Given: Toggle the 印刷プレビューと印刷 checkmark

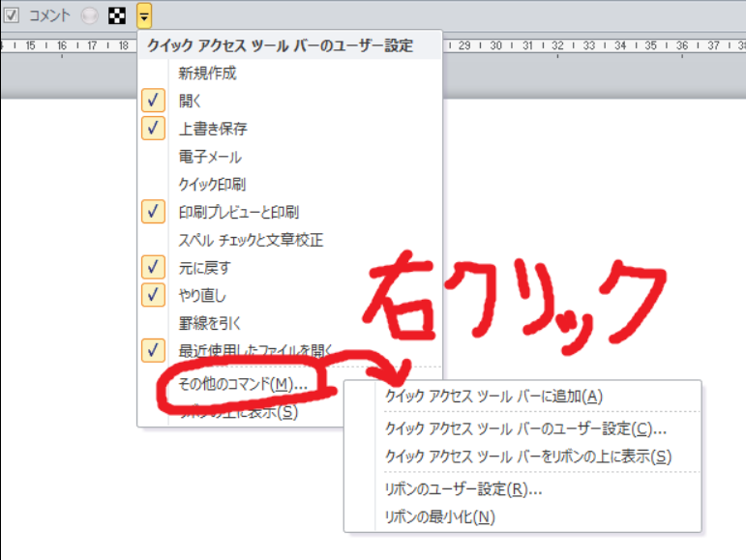Looking at the screenshot, I should point(238,211).
